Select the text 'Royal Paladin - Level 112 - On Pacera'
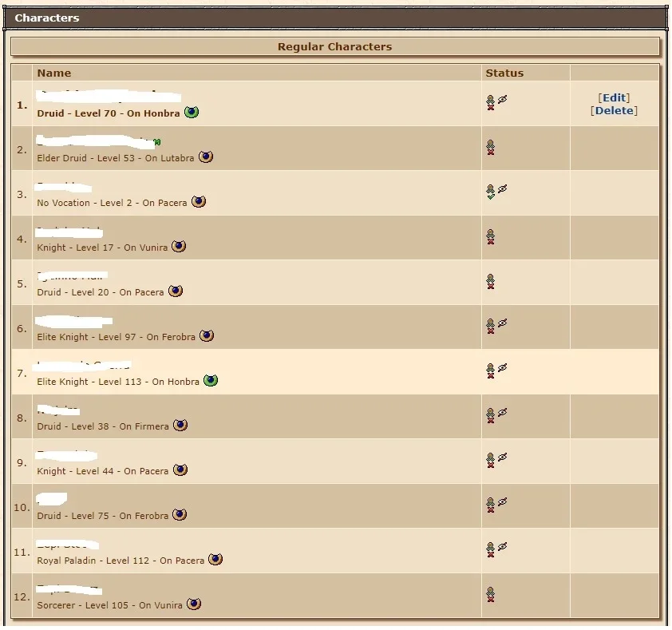This screenshot has height=630, width=672. 121,561
